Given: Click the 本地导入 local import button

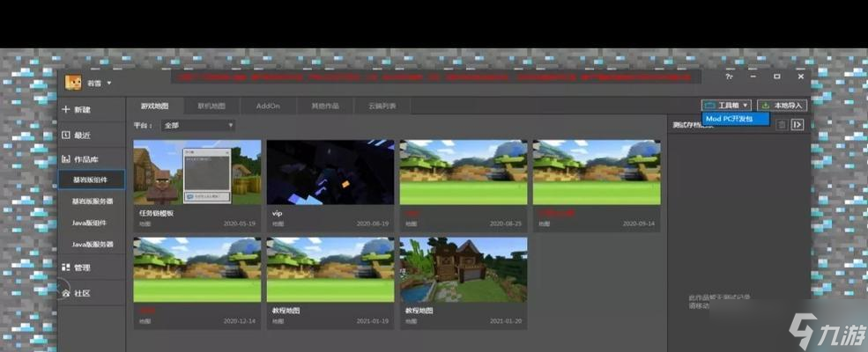Looking at the screenshot, I should [783, 105].
